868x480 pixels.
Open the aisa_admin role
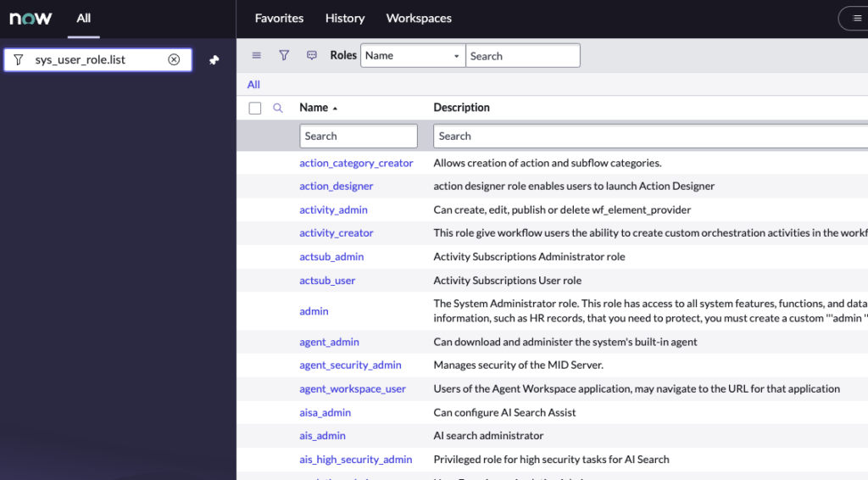coord(325,412)
